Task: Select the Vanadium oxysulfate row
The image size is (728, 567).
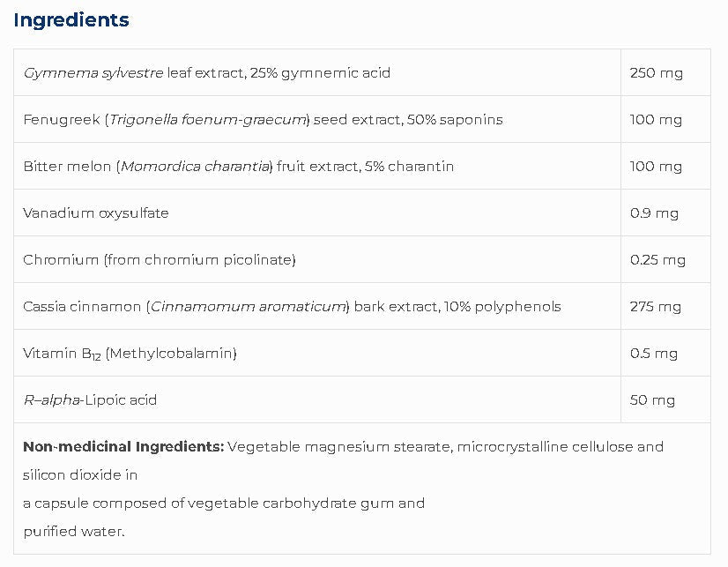Action: tap(96, 213)
